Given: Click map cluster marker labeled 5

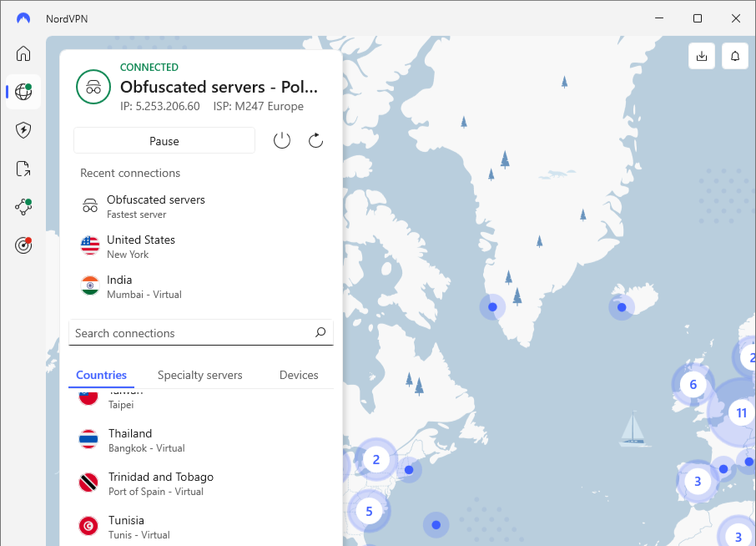Looking at the screenshot, I should [369, 511].
